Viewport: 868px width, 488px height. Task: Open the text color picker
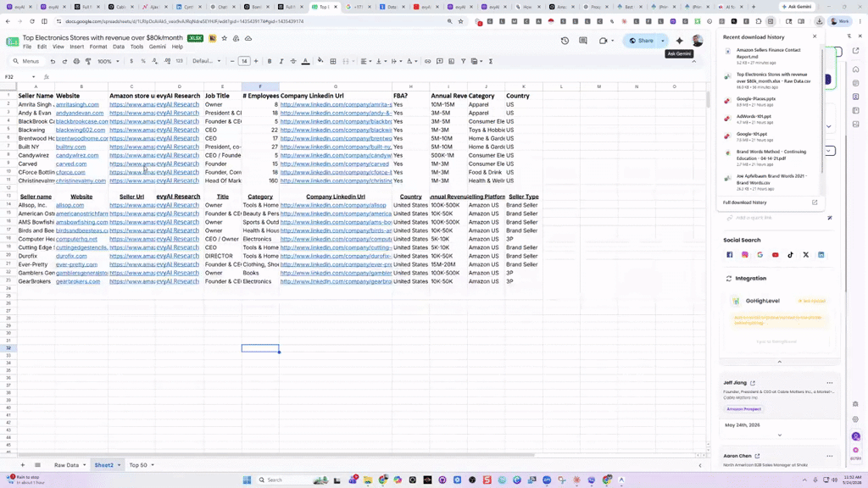tap(305, 61)
